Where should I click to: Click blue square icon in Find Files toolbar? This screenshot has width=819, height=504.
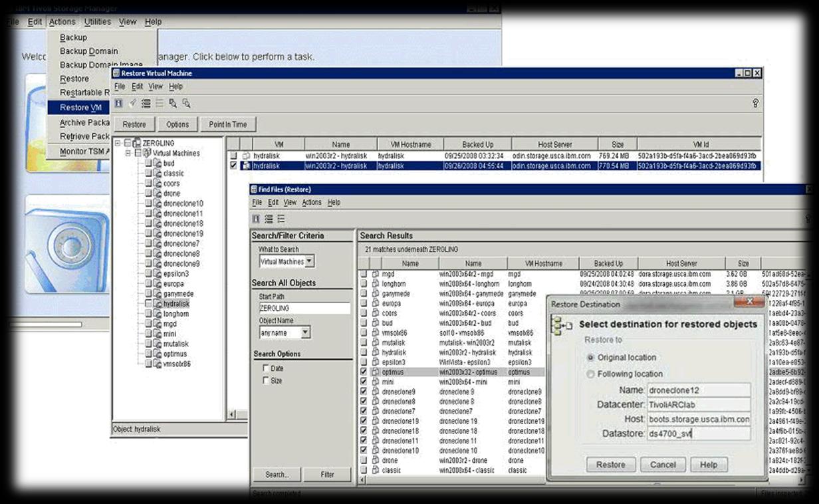256,219
